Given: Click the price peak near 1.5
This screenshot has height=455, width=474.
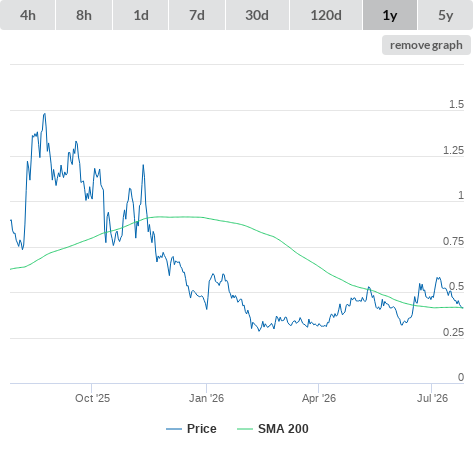Looking at the screenshot, I should (x=44, y=114).
